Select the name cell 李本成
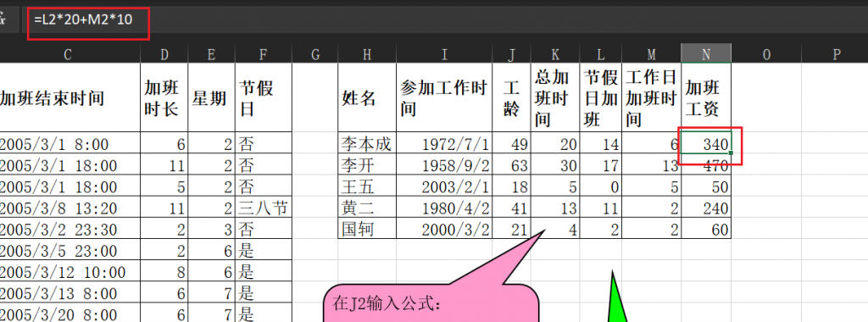 pos(367,144)
